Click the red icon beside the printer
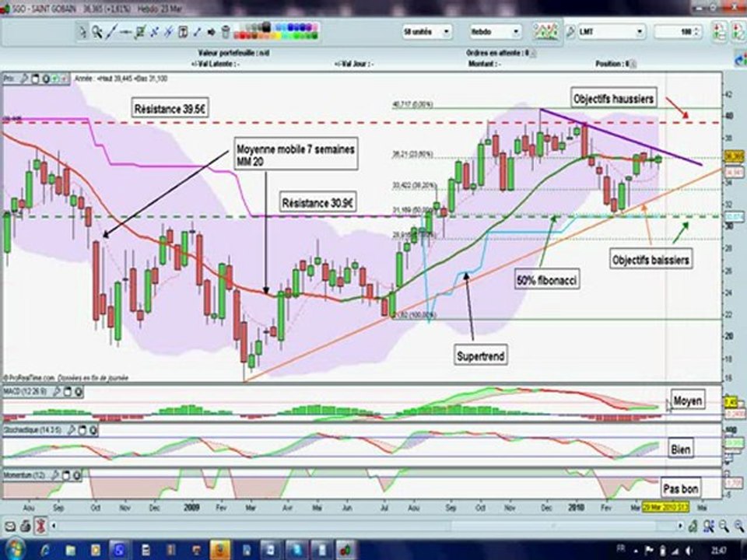747x560 pixels. tap(41, 527)
